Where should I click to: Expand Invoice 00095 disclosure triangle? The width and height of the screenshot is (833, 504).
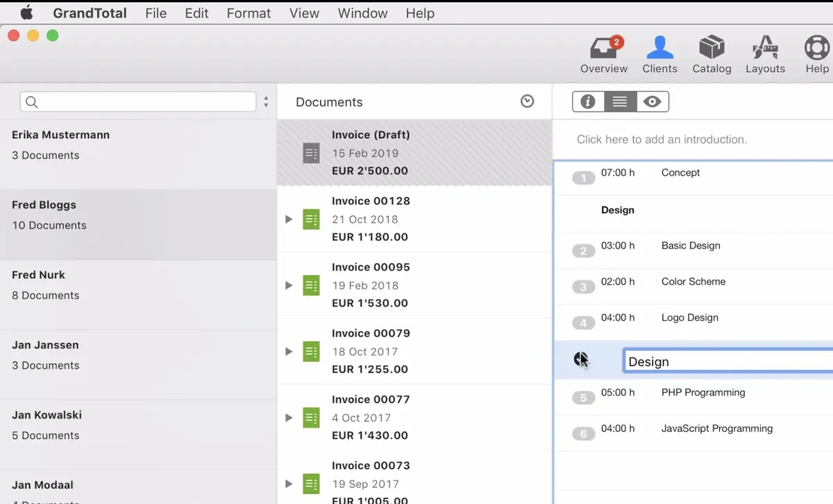(x=289, y=285)
